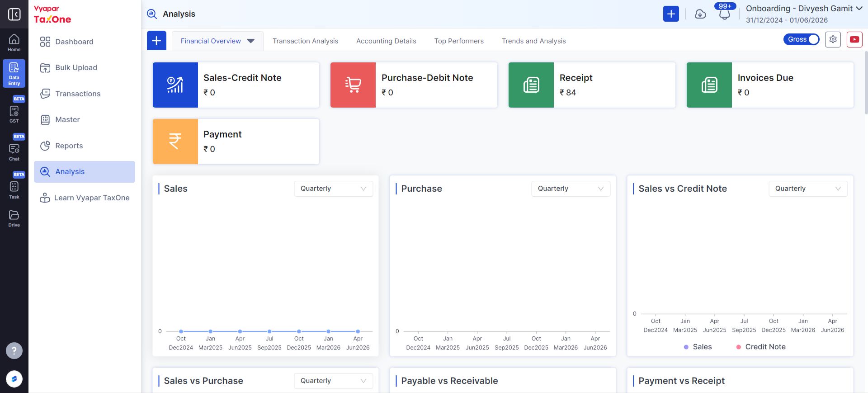Open the blue chat widget icon
This screenshot has width=868, height=393.
coord(14,379)
